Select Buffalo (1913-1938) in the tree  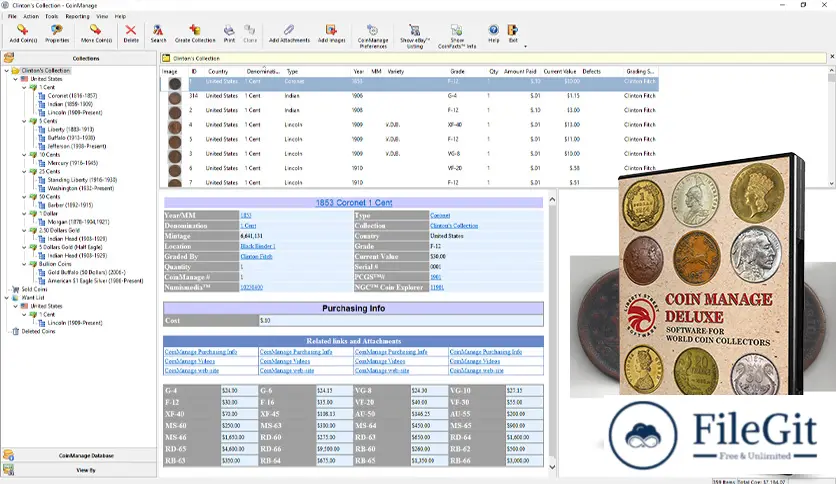(71, 138)
